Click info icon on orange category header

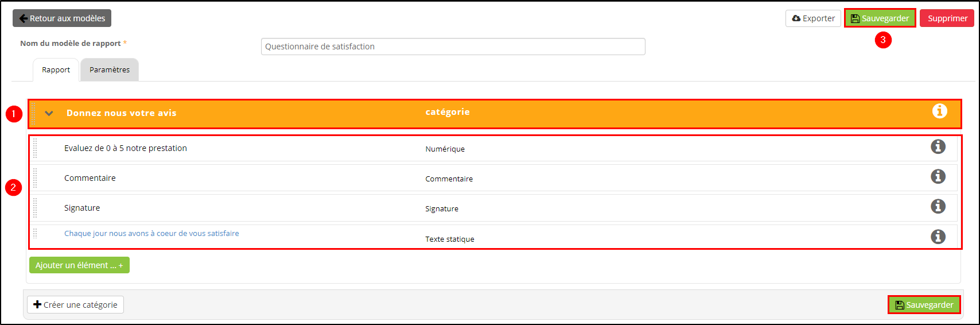coord(939,111)
